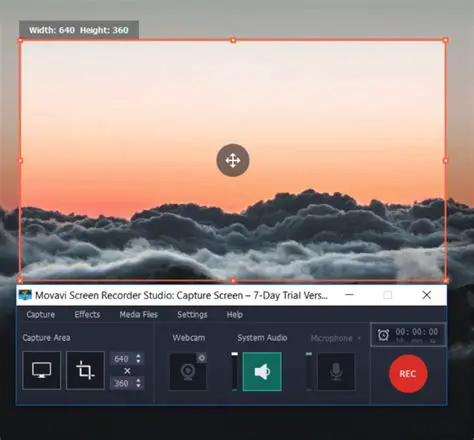Click the alarm clock timer icon
This screenshot has width=474, height=440.
[x=383, y=335]
